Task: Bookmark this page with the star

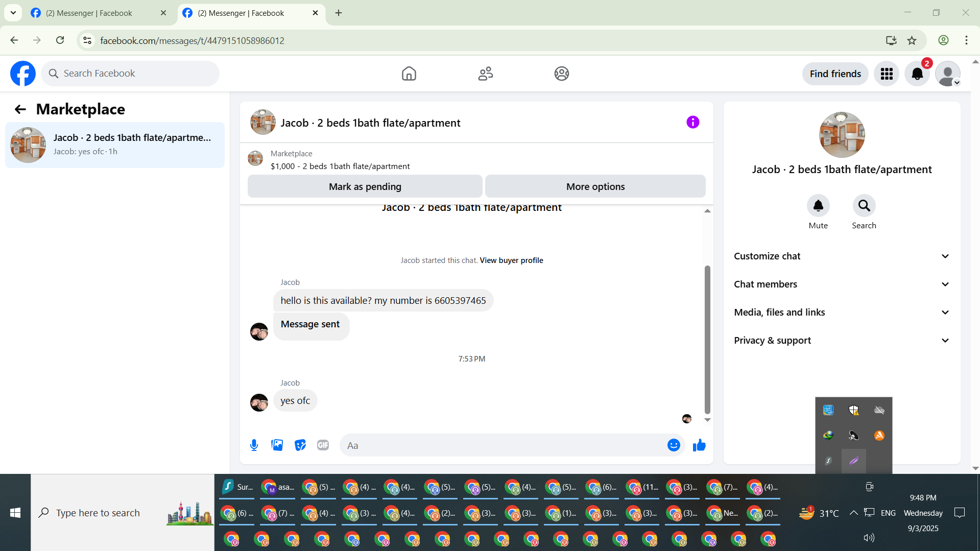Action: pyautogui.click(x=912, y=40)
